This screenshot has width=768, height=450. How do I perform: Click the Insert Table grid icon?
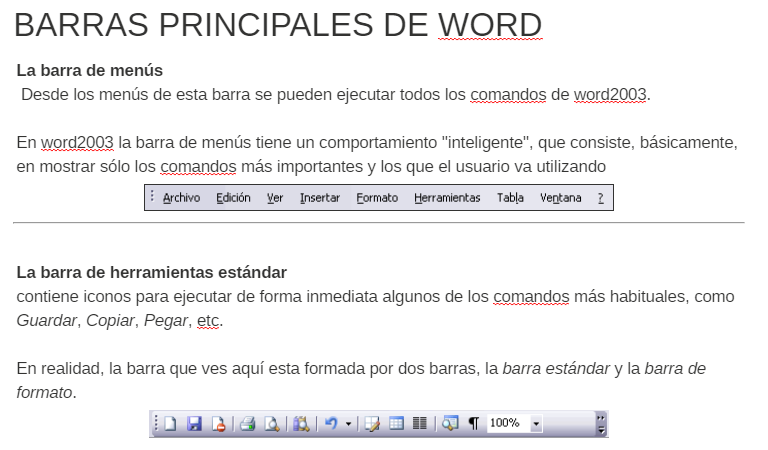click(x=397, y=424)
